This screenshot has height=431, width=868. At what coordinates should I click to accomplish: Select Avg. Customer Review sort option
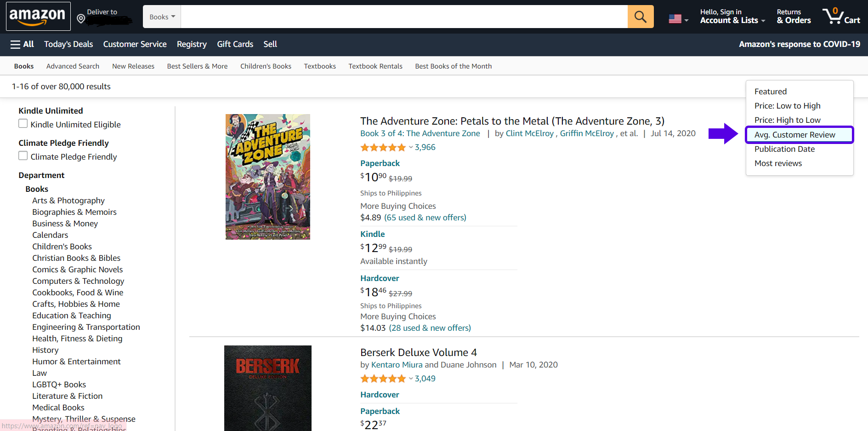point(794,135)
